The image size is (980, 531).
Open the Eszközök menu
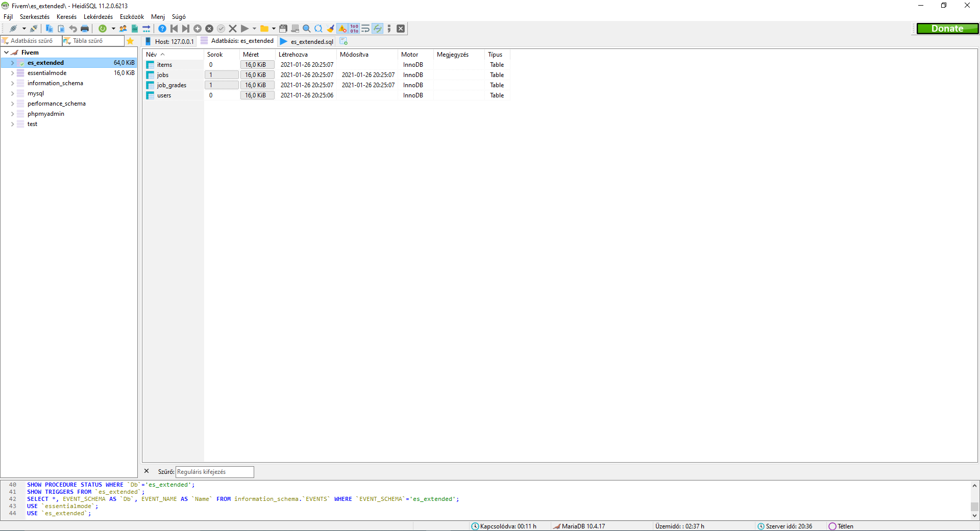click(x=131, y=16)
